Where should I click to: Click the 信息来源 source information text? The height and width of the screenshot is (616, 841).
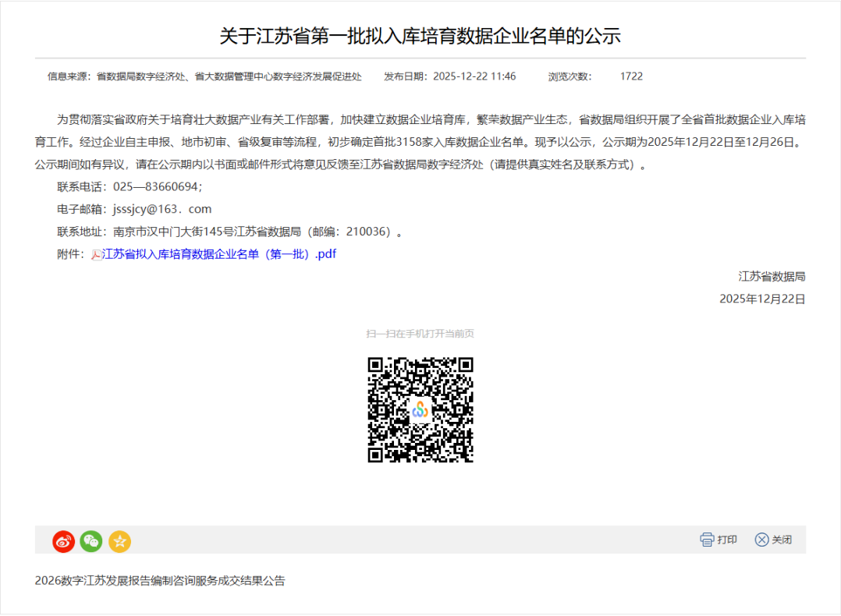tap(204, 76)
